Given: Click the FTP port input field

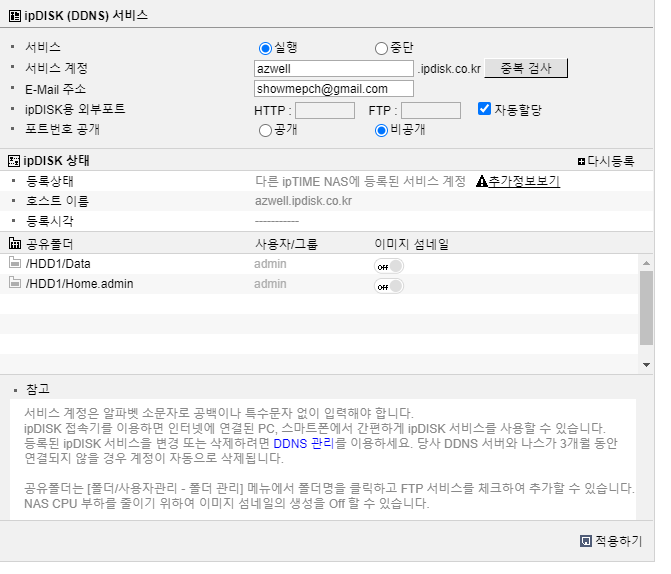Looking at the screenshot, I should (x=431, y=110).
